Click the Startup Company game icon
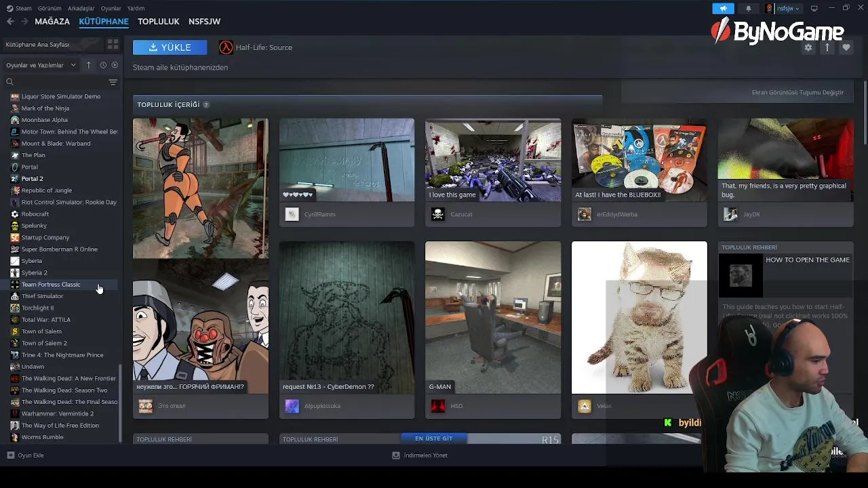 click(x=15, y=238)
